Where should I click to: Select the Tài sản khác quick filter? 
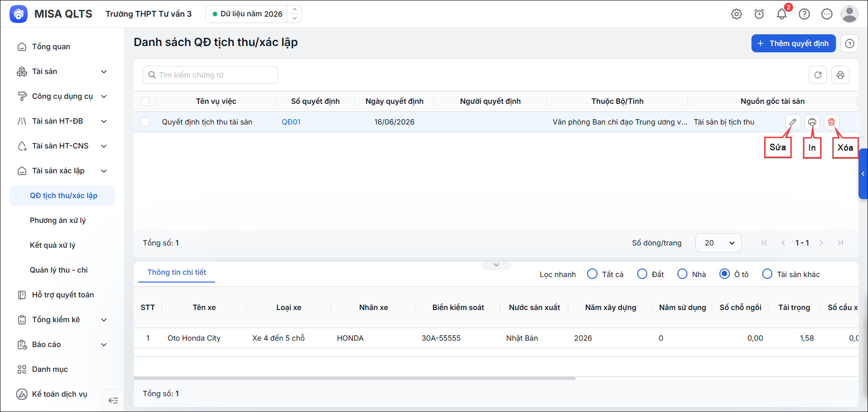click(x=767, y=274)
